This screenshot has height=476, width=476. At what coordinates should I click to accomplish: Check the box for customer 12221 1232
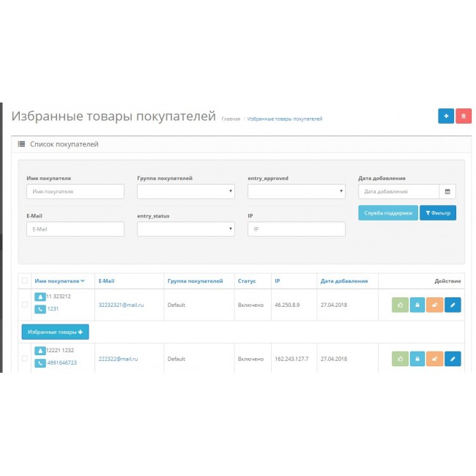click(25, 359)
